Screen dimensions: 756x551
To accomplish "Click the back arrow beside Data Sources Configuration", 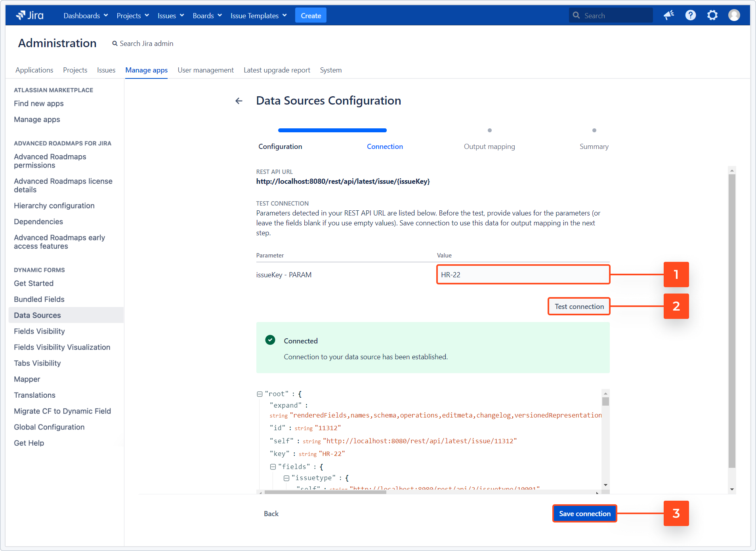I will point(239,101).
